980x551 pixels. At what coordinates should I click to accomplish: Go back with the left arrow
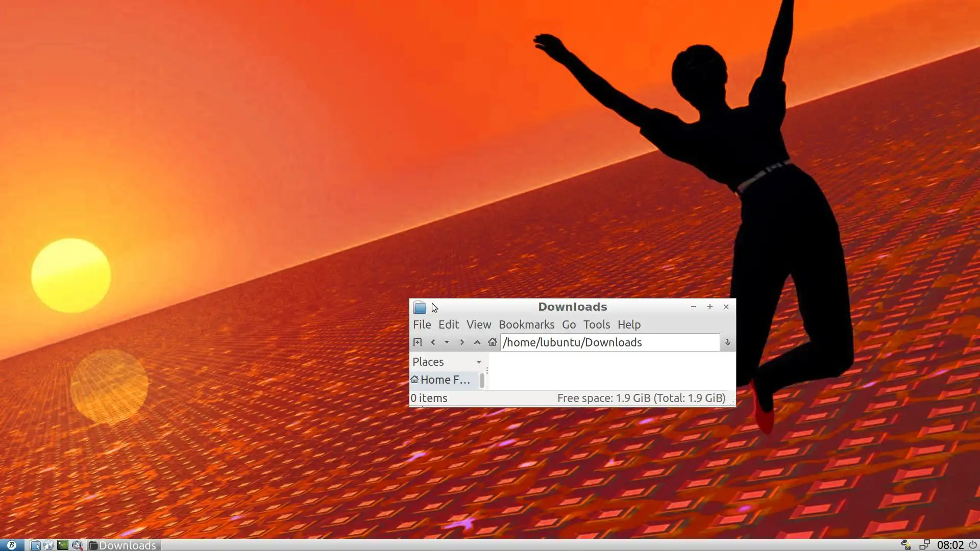(433, 342)
